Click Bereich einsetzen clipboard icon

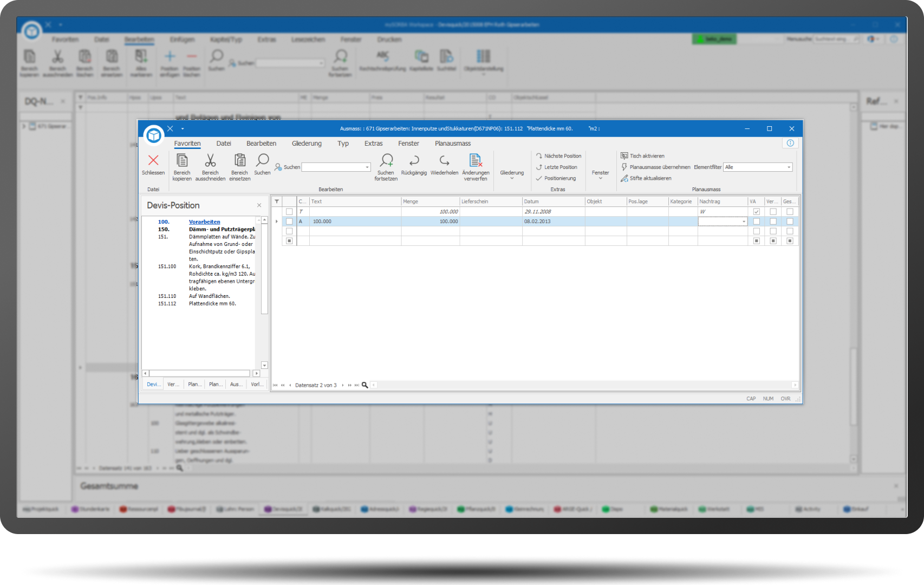click(239, 161)
